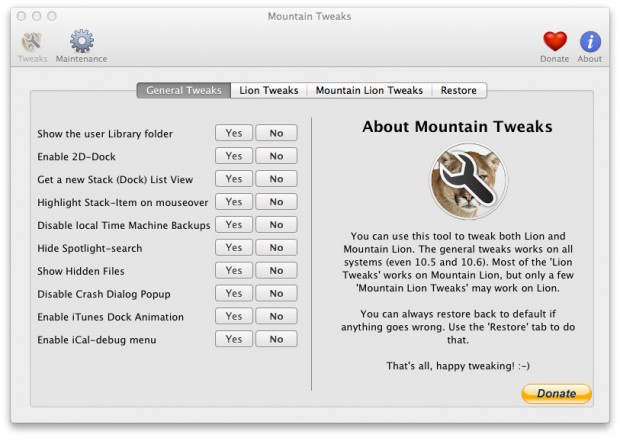
Task: Click Yes for Hide Spotlight-search
Action: (234, 248)
